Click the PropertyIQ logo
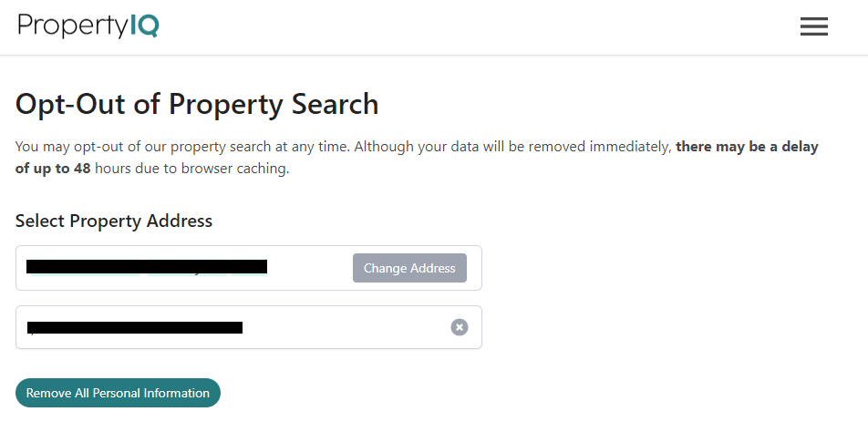868x432 pixels. point(88,26)
